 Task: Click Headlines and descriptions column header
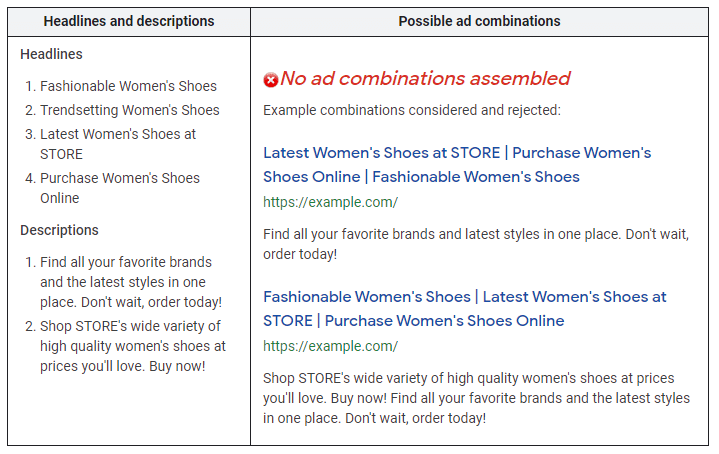129,21
